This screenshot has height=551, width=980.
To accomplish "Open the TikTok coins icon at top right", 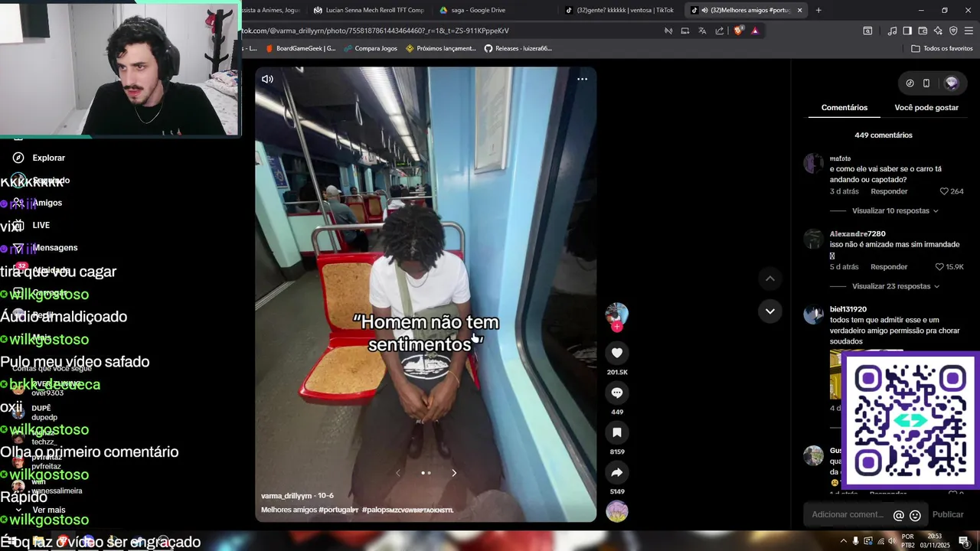I will tap(910, 83).
